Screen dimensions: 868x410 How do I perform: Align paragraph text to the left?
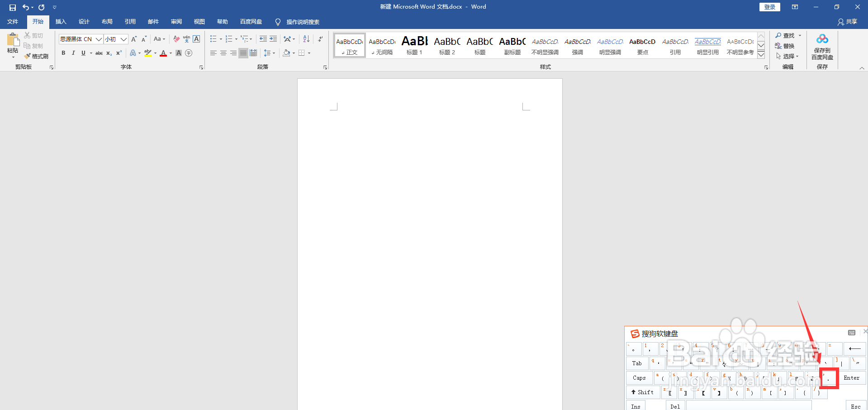(213, 53)
